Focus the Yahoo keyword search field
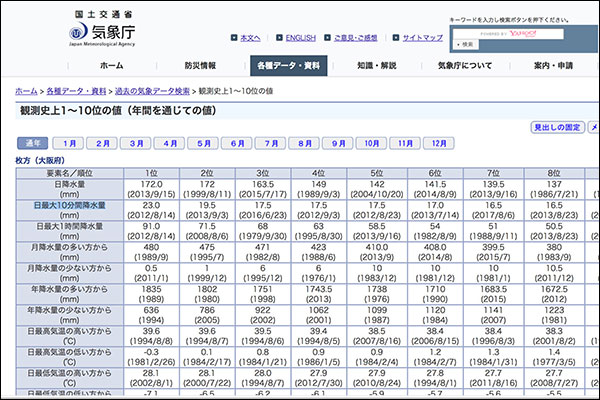Screen dimensions: 600x400 point(508,34)
